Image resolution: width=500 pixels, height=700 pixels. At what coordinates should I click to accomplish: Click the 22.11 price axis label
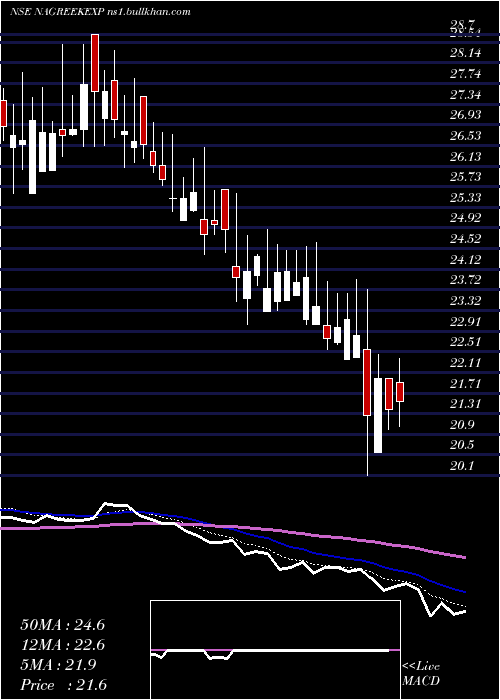click(466, 362)
